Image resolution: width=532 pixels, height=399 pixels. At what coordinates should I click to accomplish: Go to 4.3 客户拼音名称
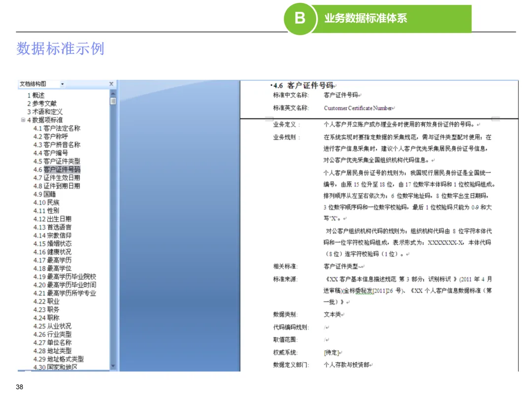coord(57,144)
